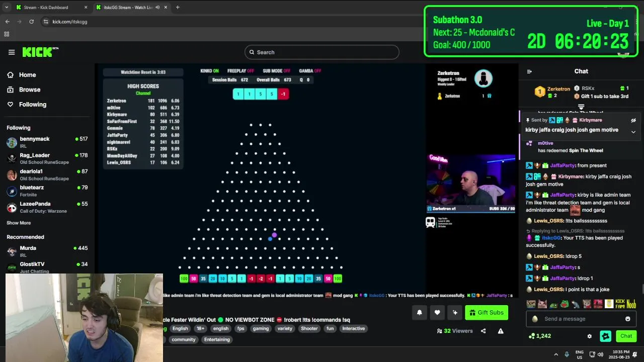Open the Kick hamburger sidebar menu

pyautogui.click(x=12, y=52)
